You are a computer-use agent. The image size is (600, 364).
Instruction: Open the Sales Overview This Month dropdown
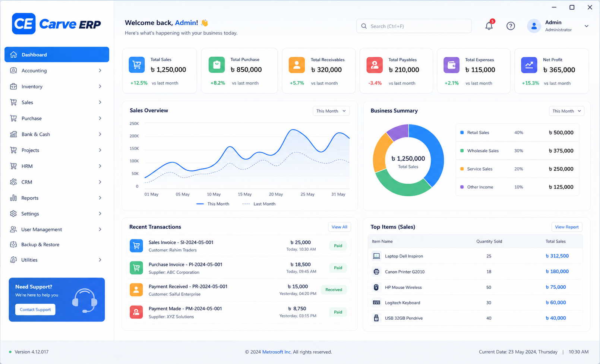pyautogui.click(x=331, y=111)
